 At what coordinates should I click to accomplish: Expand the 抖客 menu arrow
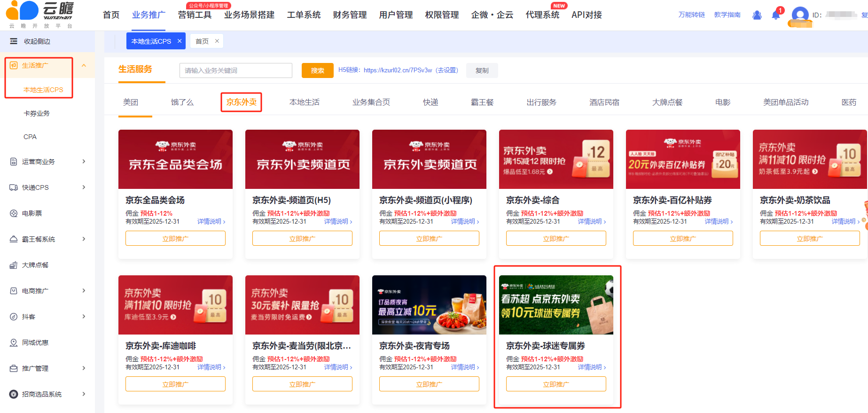pos(84,317)
